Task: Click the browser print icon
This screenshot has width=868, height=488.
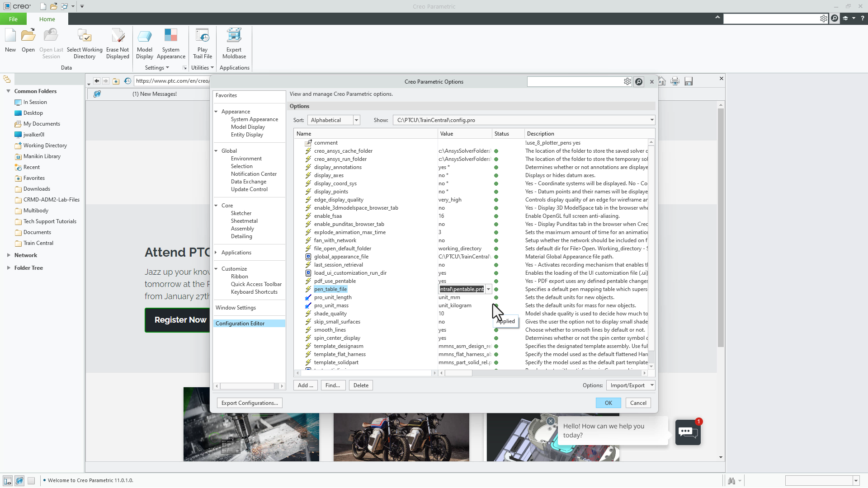Action: (675, 81)
